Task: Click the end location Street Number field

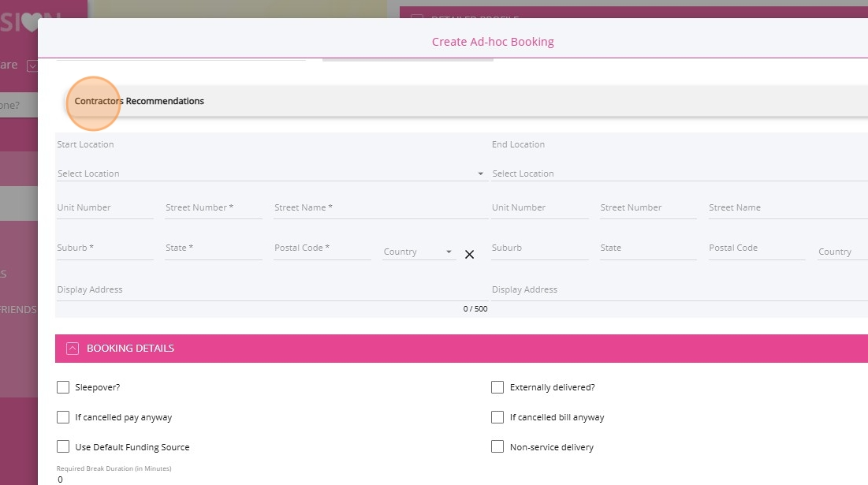Action: tap(647, 208)
